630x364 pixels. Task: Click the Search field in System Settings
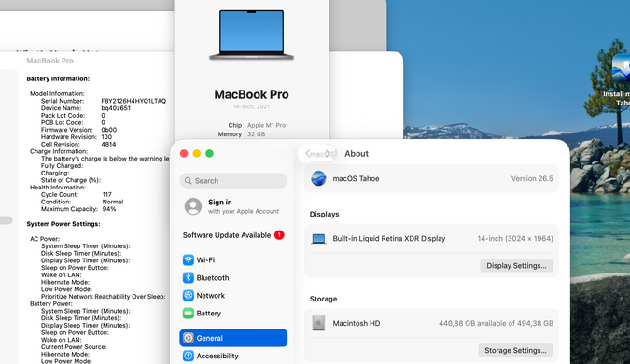pyautogui.click(x=233, y=181)
